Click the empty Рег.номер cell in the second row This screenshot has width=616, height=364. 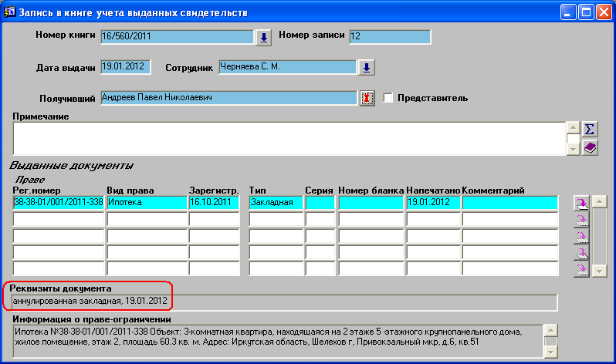59,219
